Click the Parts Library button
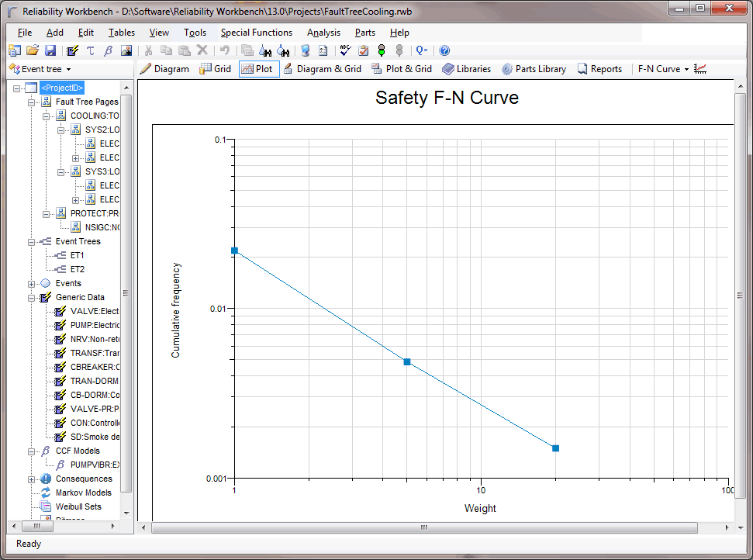 [x=534, y=68]
